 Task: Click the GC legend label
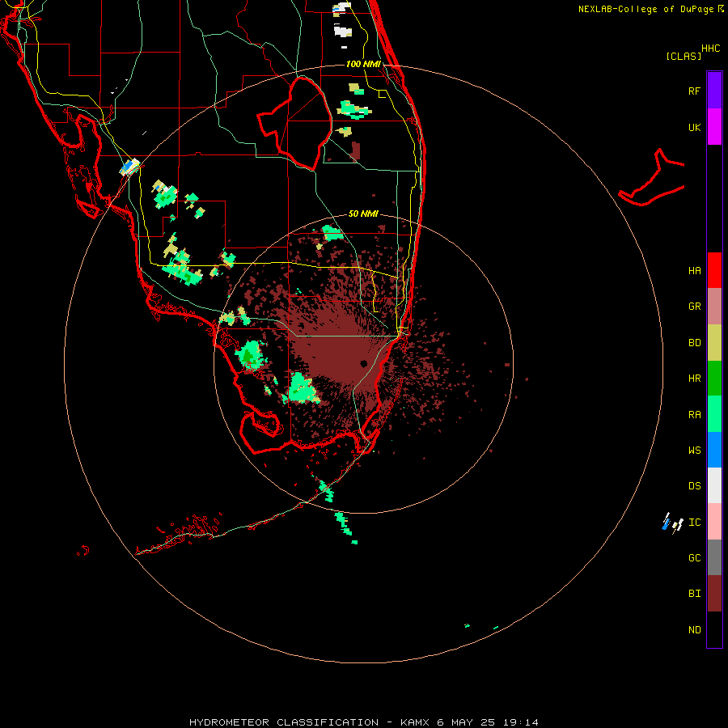click(694, 558)
